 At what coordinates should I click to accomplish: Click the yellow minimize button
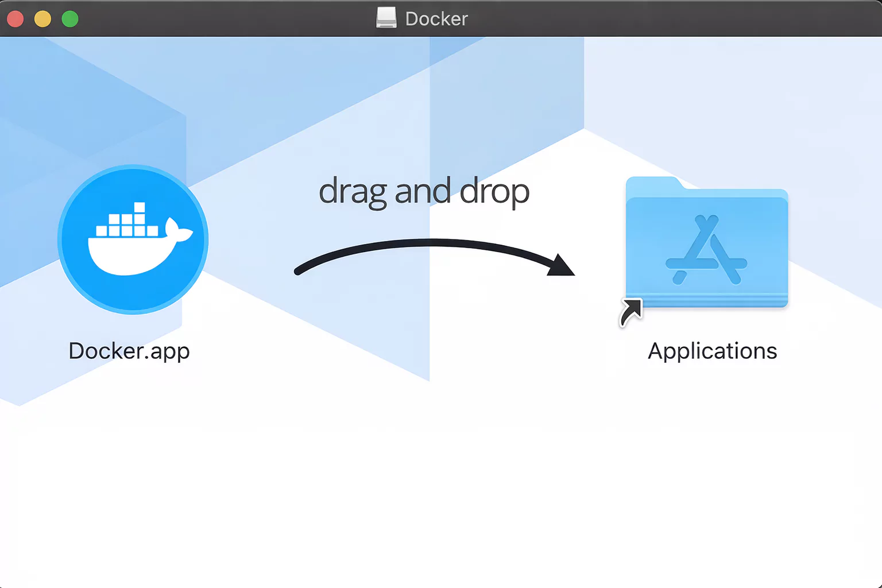[x=42, y=18]
